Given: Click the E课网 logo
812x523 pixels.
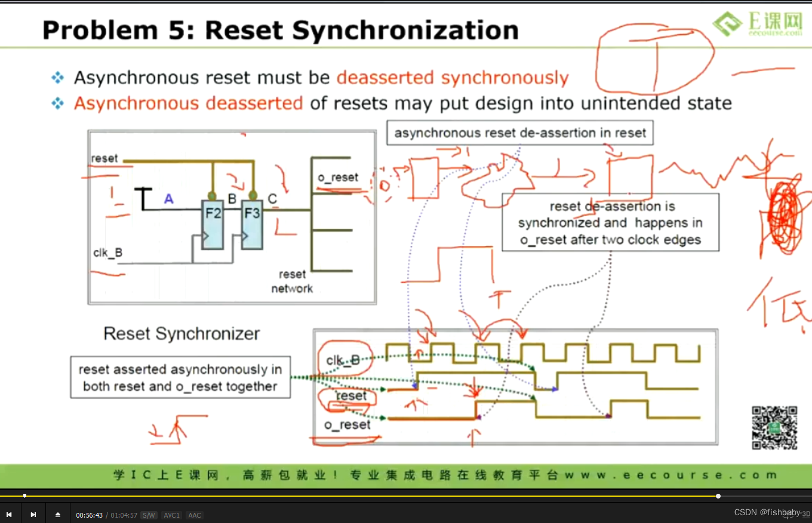Looking at the screenshot, I should (757, 24).
